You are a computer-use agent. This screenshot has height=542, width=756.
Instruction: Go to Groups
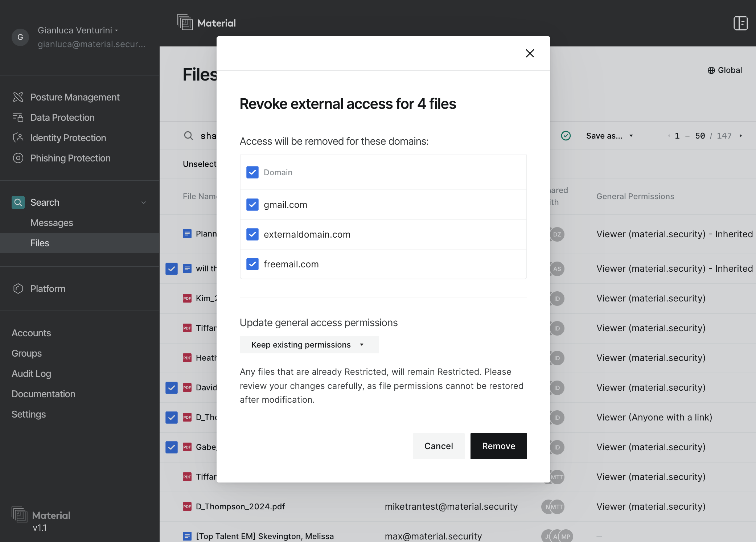pos(26,353)
